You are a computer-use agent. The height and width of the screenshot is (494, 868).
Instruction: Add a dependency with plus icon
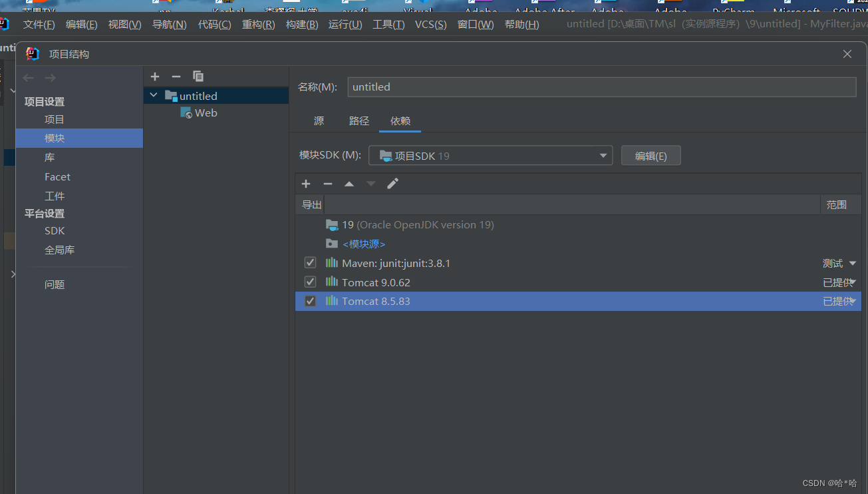pyautogui.click(x=306, y=184)
